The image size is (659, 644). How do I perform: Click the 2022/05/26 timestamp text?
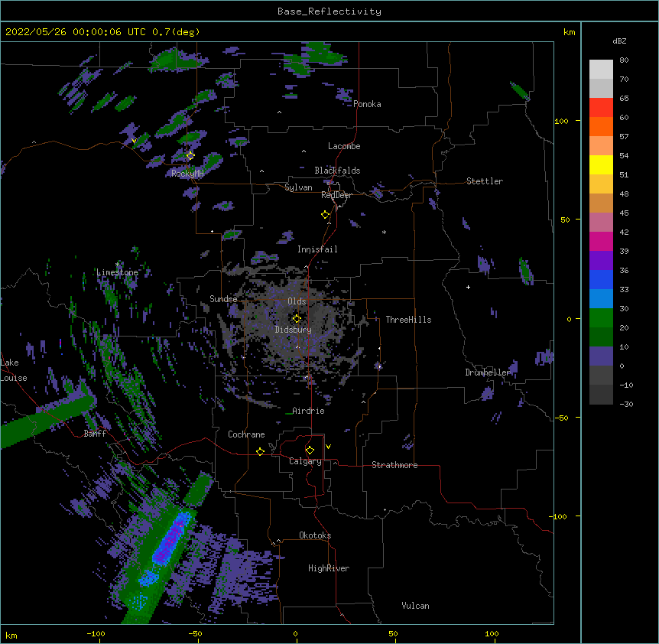pyautogui.click(x=102, y=32)
